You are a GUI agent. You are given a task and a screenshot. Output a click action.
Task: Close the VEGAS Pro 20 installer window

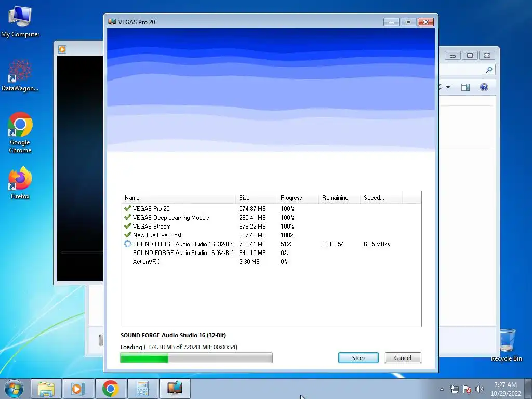click(426, 22)
